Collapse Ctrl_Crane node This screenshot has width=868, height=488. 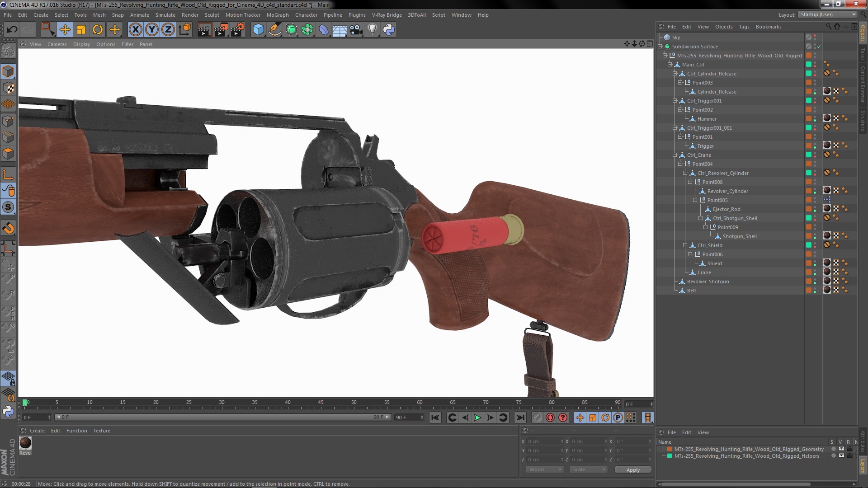click(675, 155)
